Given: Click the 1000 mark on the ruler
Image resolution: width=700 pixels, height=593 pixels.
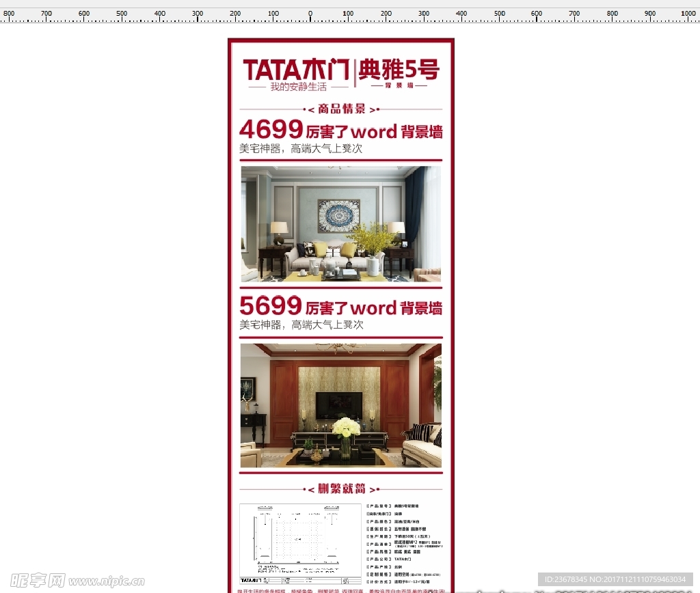Looking at the screenshot, I should (x=688, y=14).
